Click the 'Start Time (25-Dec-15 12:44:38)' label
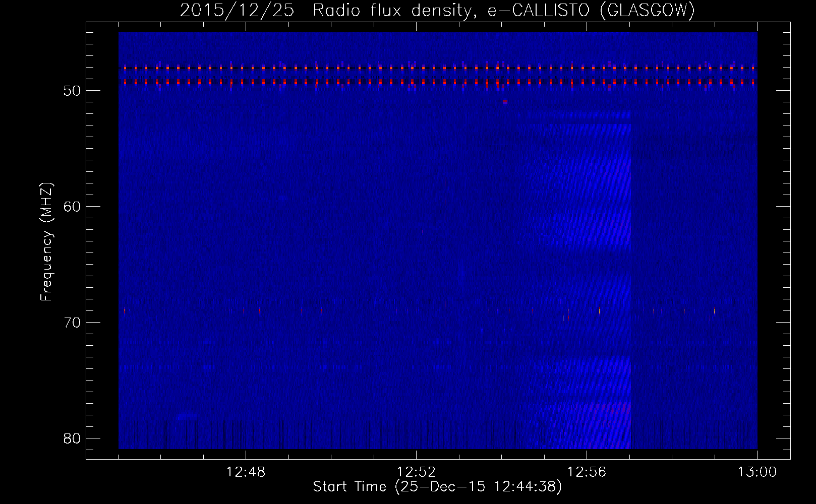 click(x=437, y=487)
